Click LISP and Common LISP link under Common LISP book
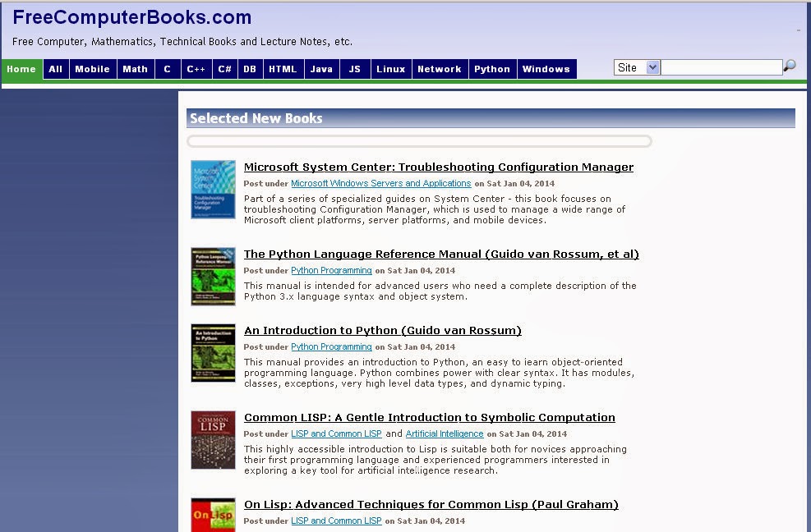 [x=336, y=433]
